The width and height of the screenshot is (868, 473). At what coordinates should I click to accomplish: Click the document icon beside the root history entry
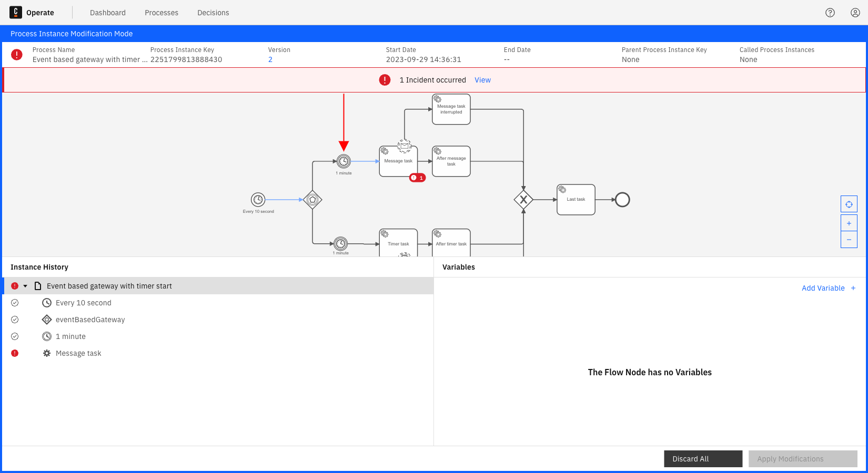click(x=37, y=285)
